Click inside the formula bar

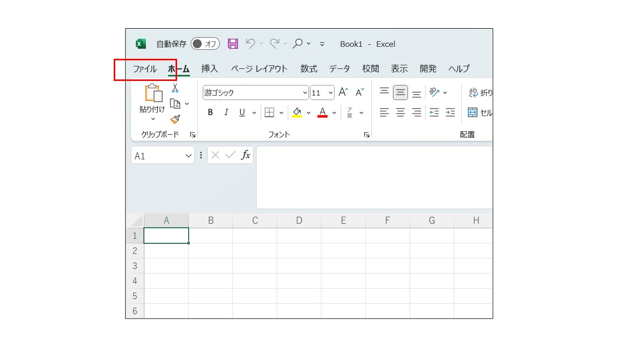click(374, 177)
